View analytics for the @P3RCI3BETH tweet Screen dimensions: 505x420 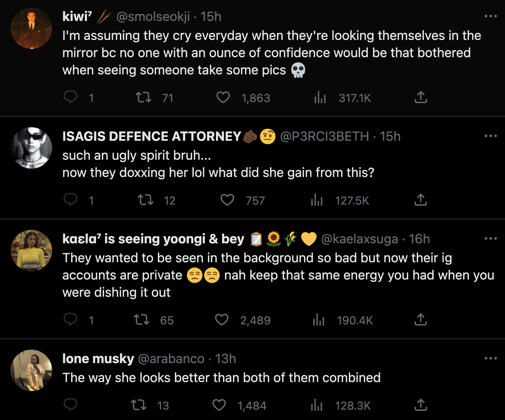tap(317, 200)
